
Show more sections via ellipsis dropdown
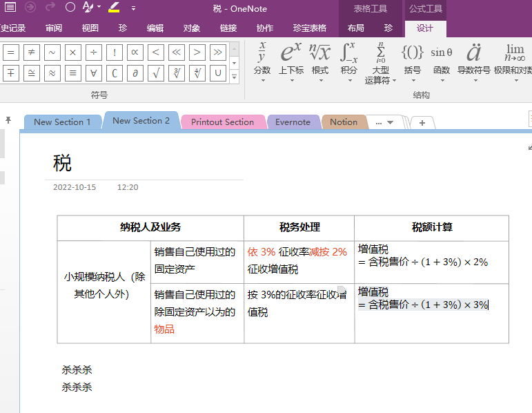[x=384, y=123]
